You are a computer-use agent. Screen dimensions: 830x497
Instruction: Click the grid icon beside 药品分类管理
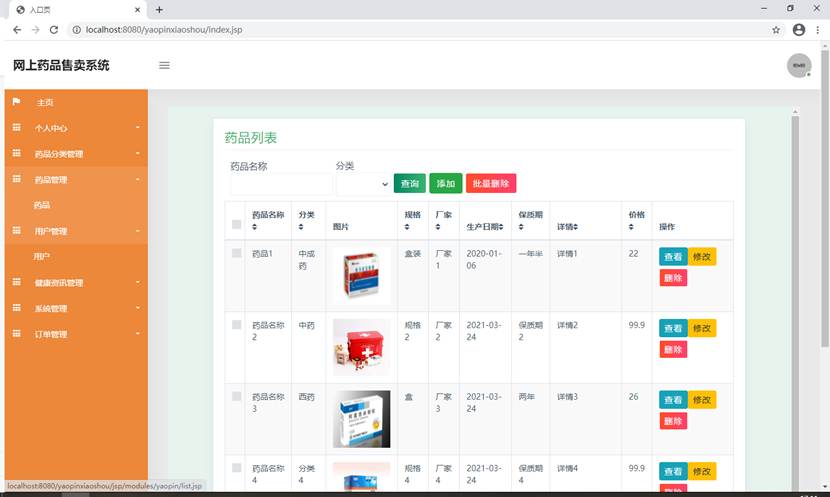pos(16,153)
